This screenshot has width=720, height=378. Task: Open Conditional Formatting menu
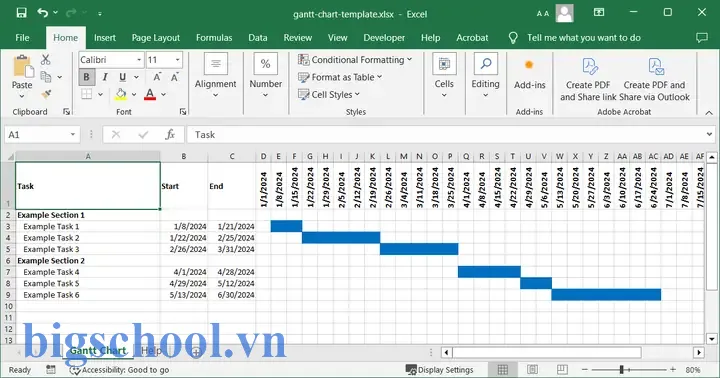355,60
